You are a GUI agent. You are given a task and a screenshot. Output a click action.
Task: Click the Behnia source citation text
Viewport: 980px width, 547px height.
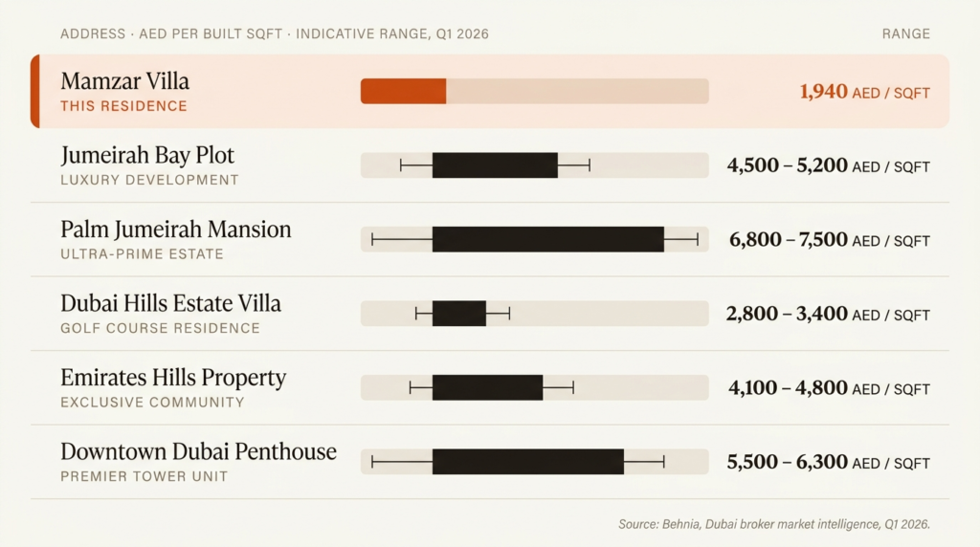tap(774, 524)
